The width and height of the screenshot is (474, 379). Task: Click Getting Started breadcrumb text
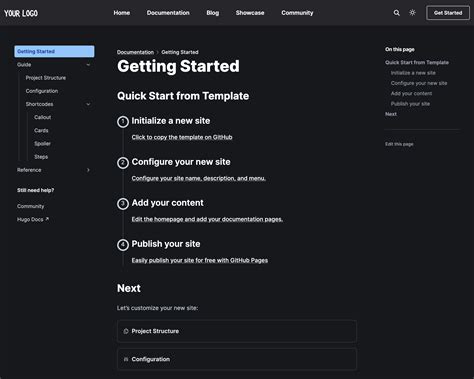point(180,52)
